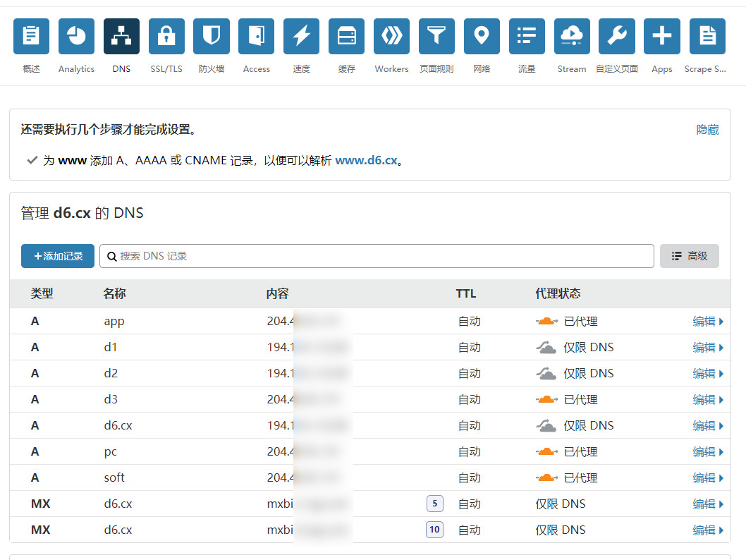Expand edit for the d6.cx A record
The image size is (746, 560).
708,426
